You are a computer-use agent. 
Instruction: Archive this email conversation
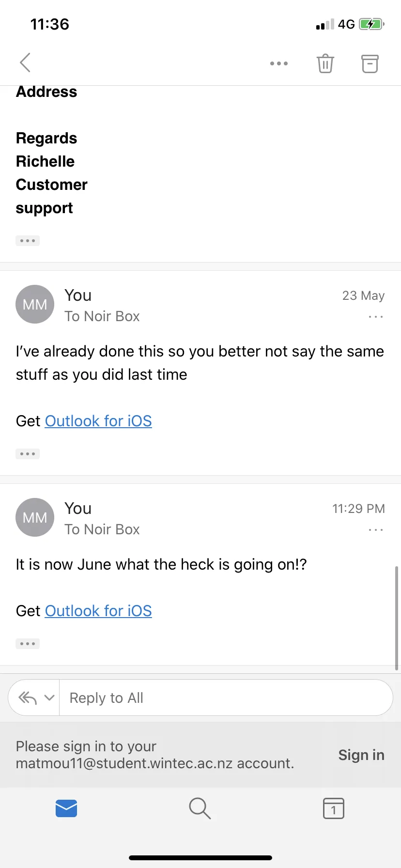point(370,63)
